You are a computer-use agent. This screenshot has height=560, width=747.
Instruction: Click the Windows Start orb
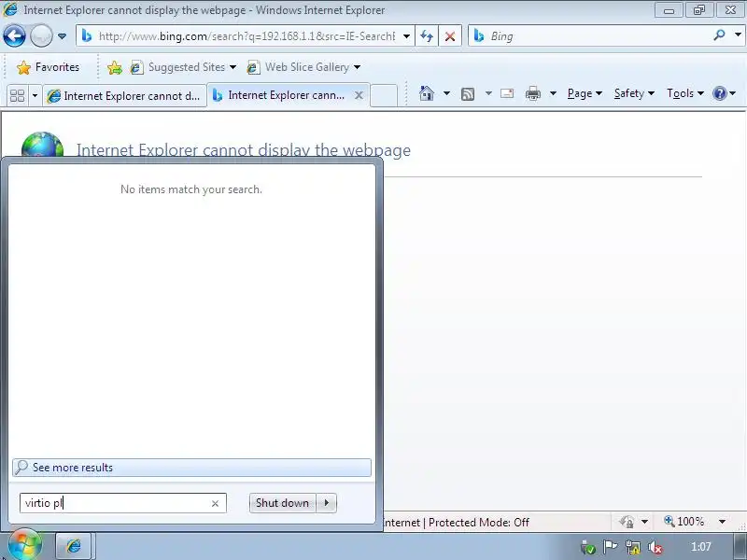pos(24,545)
